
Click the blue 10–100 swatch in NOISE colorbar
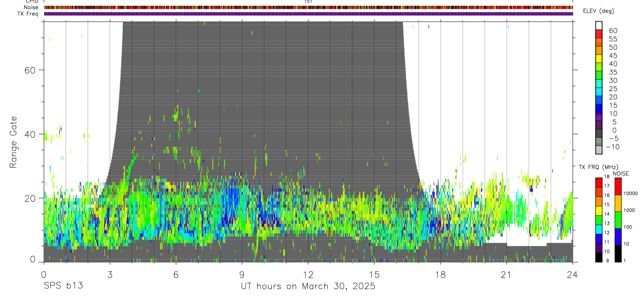618,236
